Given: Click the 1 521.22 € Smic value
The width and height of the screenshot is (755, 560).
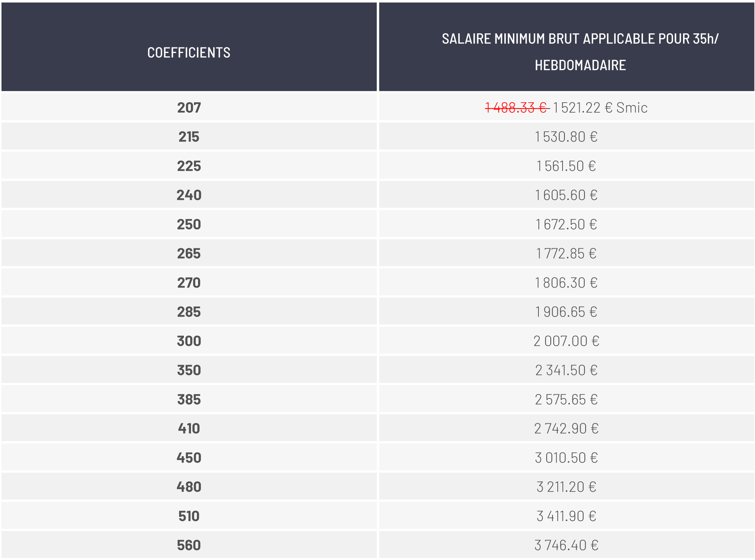Looking at the screenshot, I should pos(600,107).
